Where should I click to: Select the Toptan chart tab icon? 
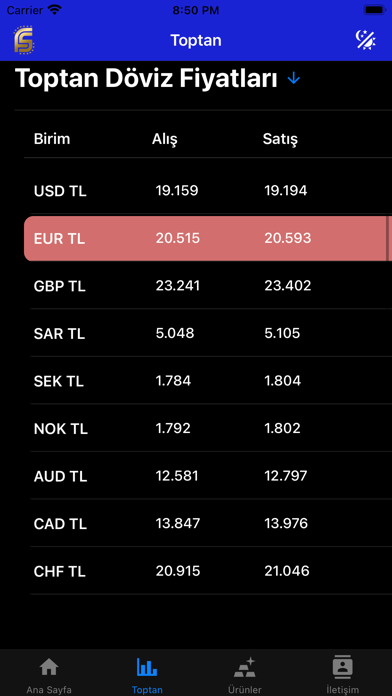pyautogui.click(x=147, y=666)
